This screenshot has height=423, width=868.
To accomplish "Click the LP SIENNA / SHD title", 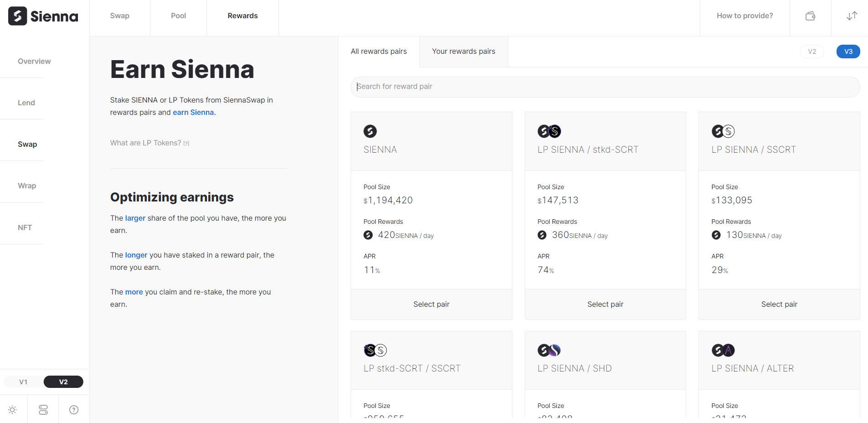I will tap(574, 368).
